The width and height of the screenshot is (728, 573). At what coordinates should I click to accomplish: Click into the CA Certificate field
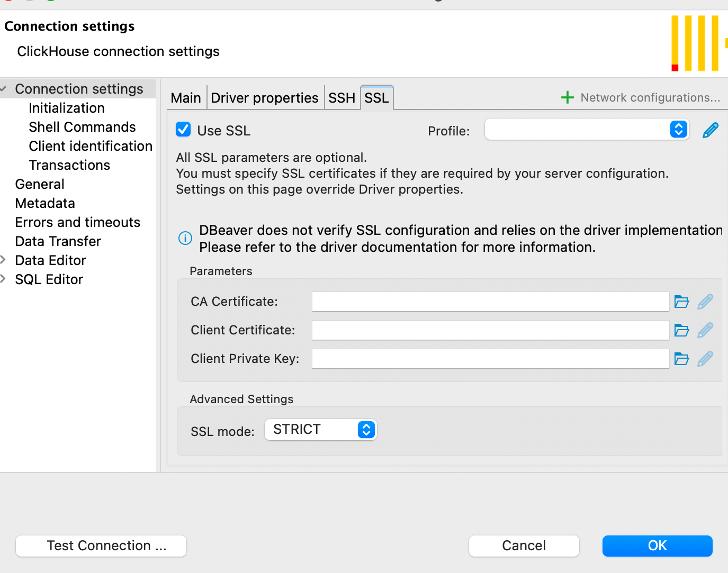[490, 302]
